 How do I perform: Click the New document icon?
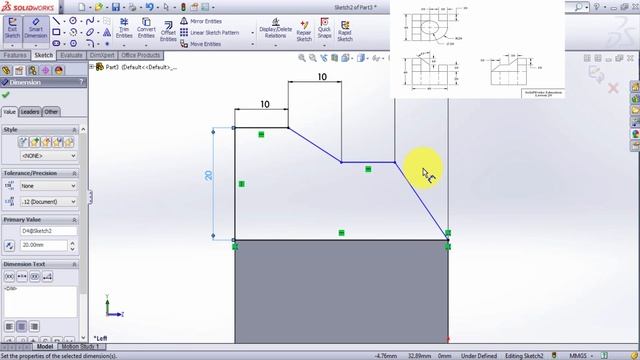tap(82, 7)
